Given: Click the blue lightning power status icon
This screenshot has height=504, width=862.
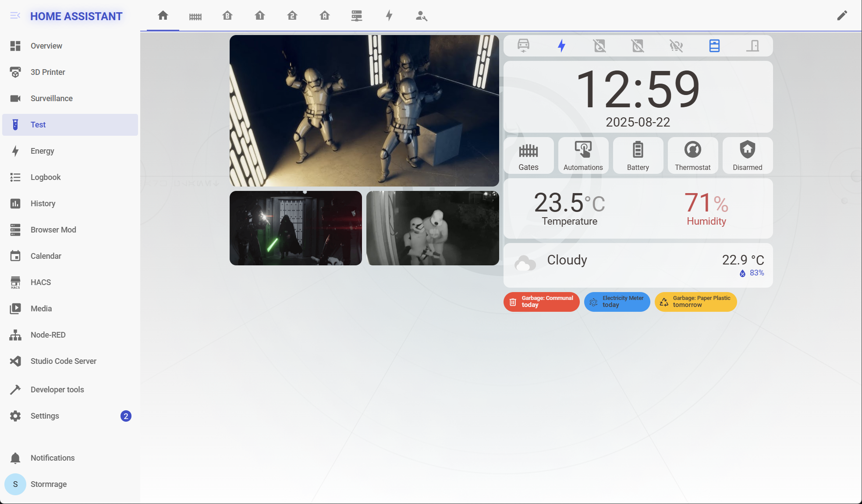Looking at the screenshot, I should point(561,46).
